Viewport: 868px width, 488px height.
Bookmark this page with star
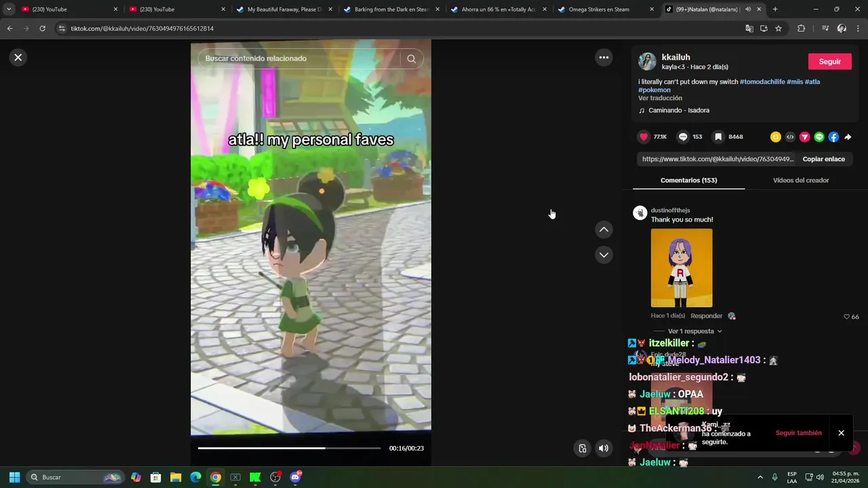(x=778, y=28)
